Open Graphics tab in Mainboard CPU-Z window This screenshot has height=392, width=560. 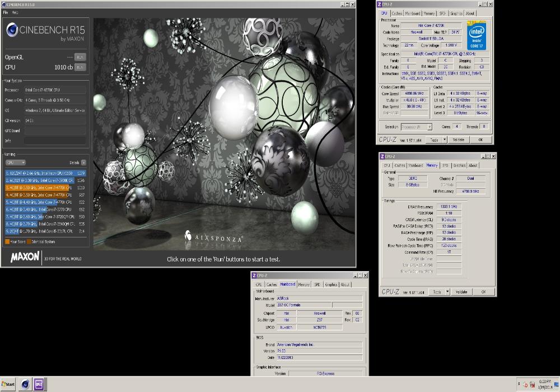coord(331,284)
